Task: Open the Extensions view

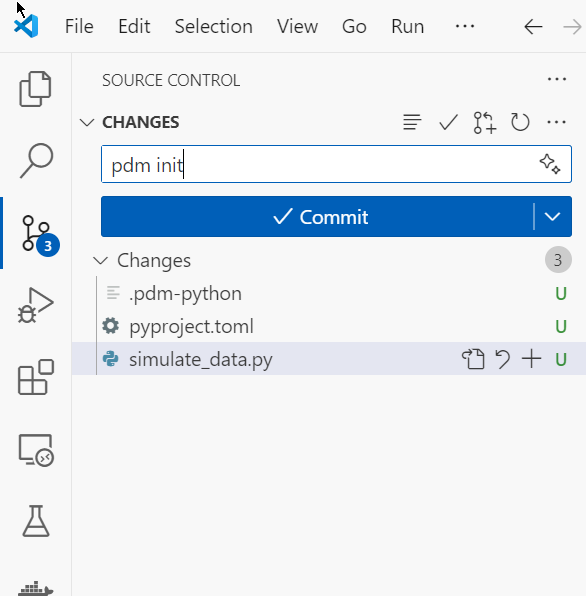Action: pyautogui.click(x=35, y=377)
